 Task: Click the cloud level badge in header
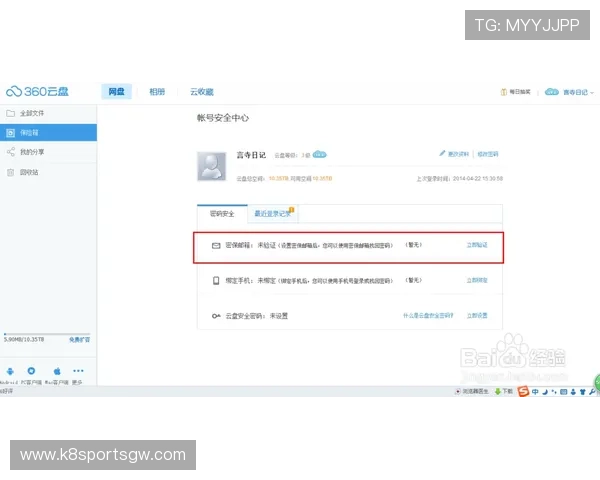coord(552,92)
